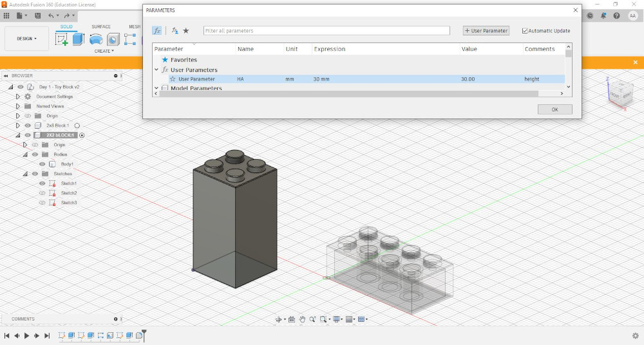
Task: Click the 30 mm expression cell
Action: pyautogui.click(x=385, y=79)
